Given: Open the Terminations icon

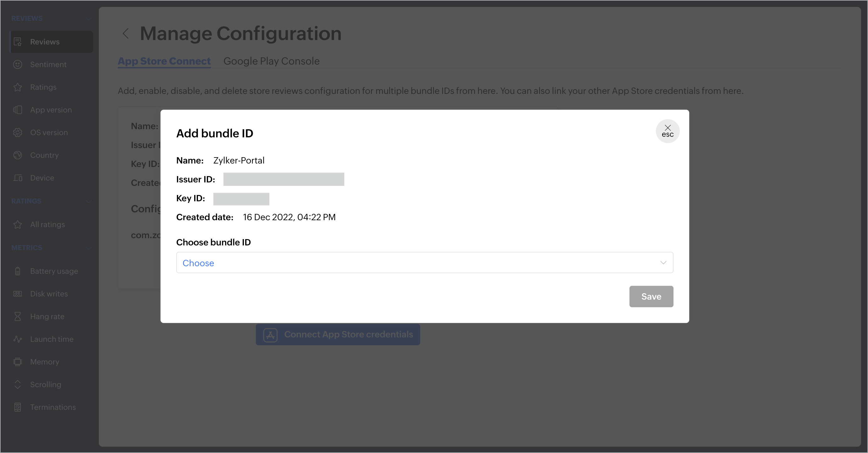Looking at the screenshot, I should (18, 407).
